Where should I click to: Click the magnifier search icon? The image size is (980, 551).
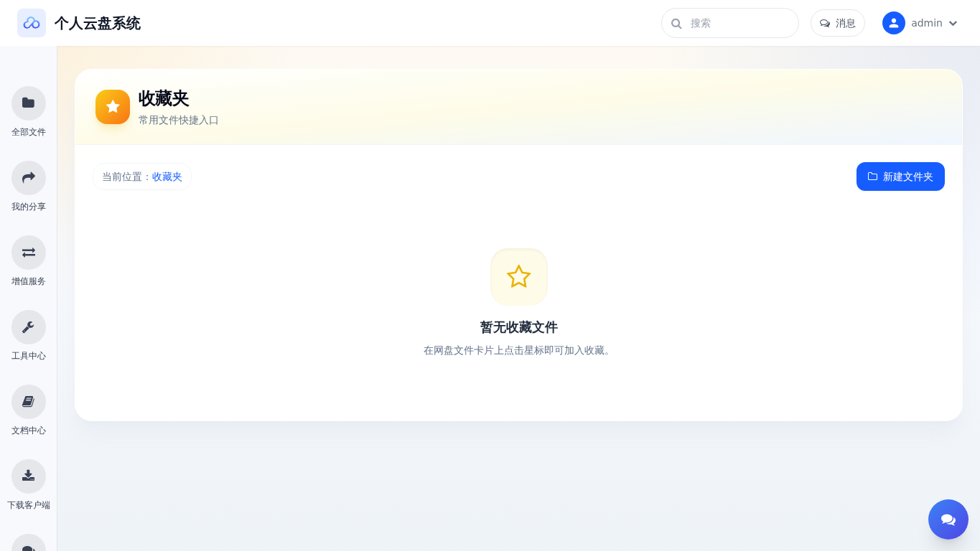tap(676, 23)
